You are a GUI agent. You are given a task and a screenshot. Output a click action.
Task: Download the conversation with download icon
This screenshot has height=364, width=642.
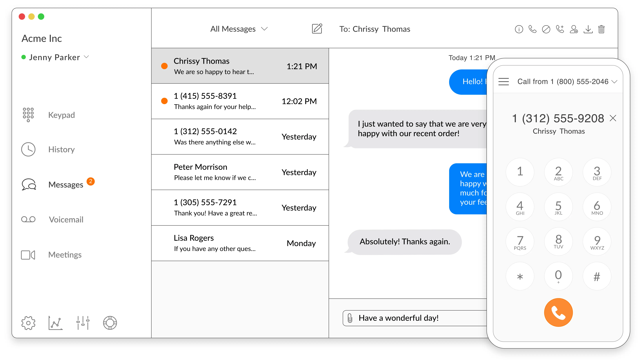coord(588,29)
